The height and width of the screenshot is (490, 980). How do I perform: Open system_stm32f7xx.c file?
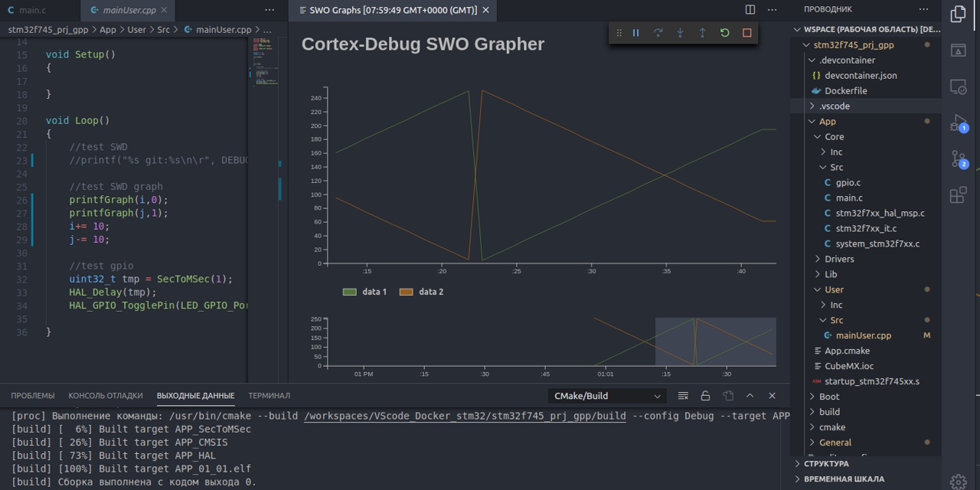(866, 243)
